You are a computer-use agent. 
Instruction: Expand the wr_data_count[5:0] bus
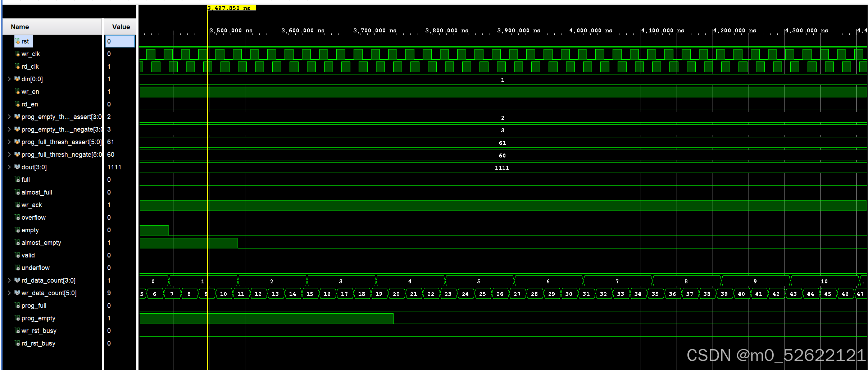point(9,293)
